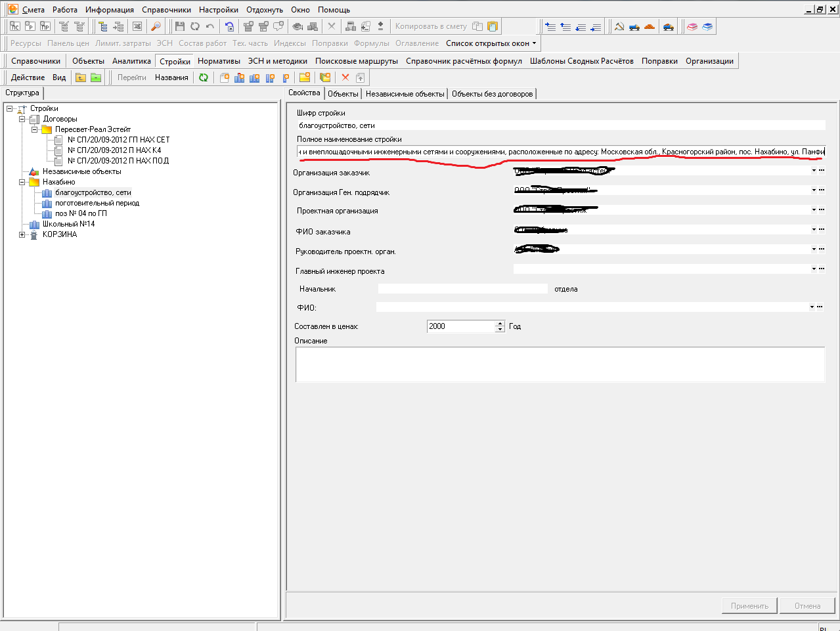840x631 pixels.
Task: Click the blue truck icon
Action: click(x=634, y=26)
